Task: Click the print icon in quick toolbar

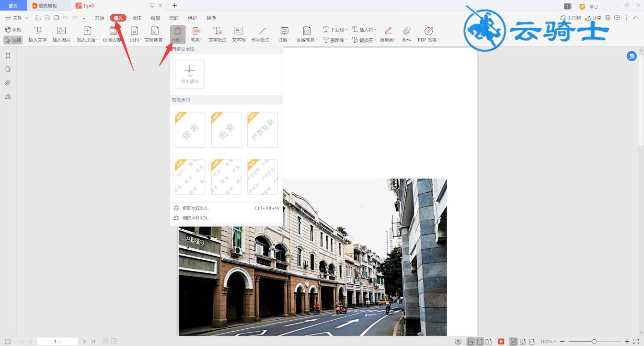Action: click(x=56, y=18)
